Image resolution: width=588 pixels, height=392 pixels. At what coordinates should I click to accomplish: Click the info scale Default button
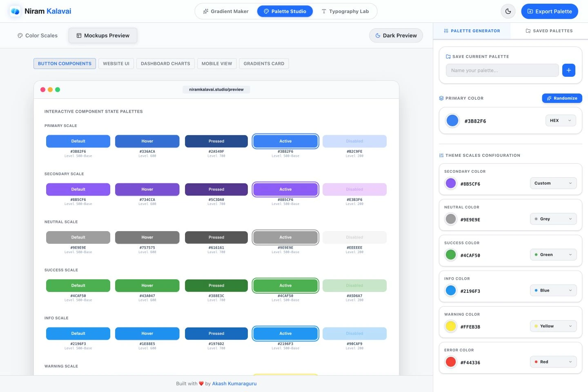pos(78,334)
